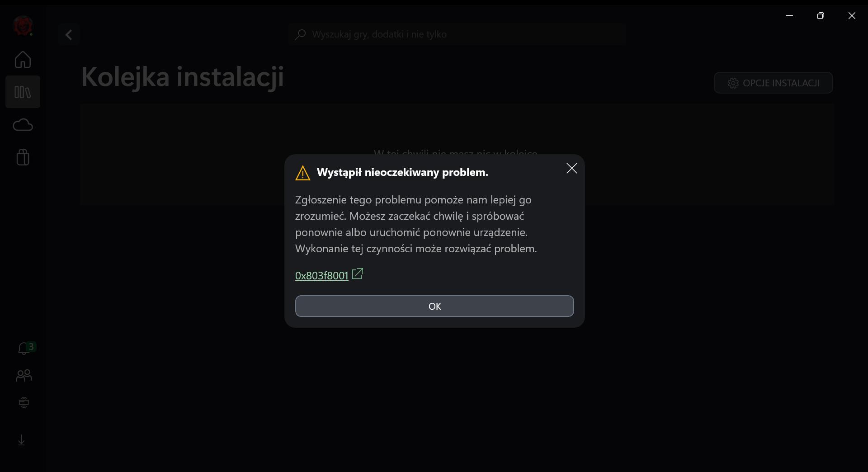Open the Home page from the sidebar
The height and width of the screenshot is (472, 868).
(23, 60)
